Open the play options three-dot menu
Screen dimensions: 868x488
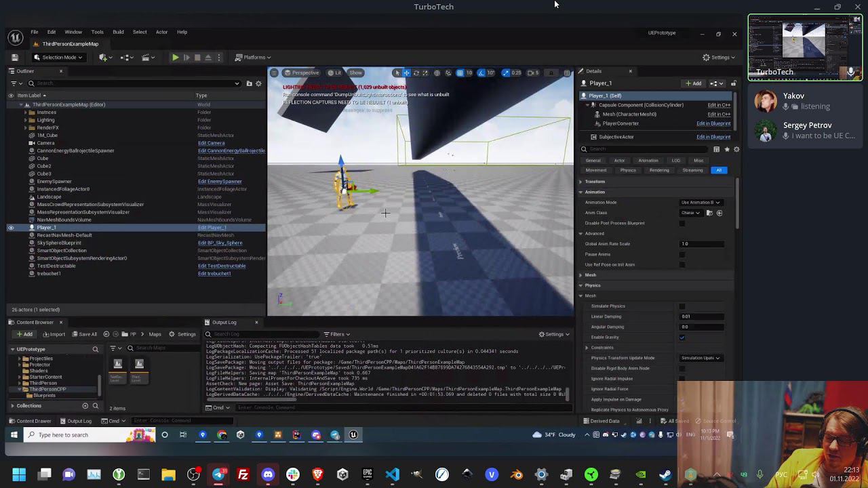(218, 58)
